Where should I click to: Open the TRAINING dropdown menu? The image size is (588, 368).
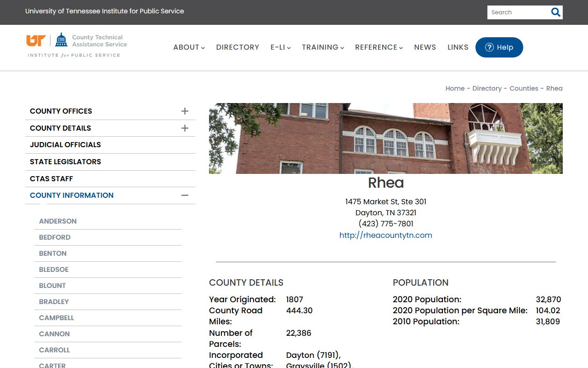click(x=322, y=47)
